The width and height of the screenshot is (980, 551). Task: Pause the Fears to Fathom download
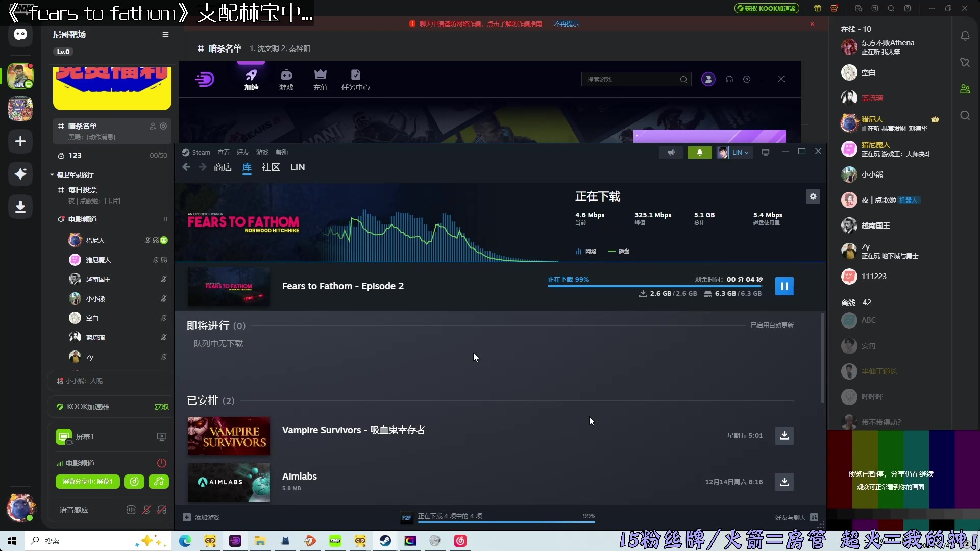(784, 286)
